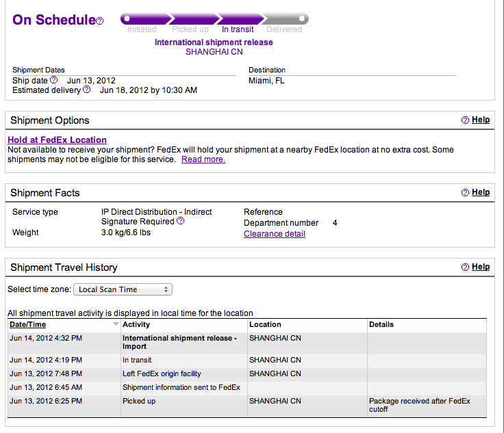This screenshot has width=504, height=433.
Task: Click the sort arrow beside Date/Time column
Action: 116,324
